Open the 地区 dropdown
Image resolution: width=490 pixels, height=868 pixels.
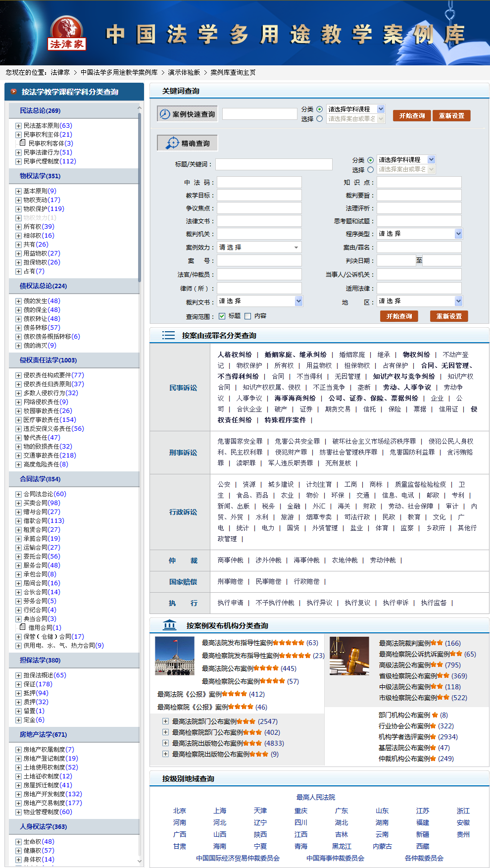(x=420, y=301)
